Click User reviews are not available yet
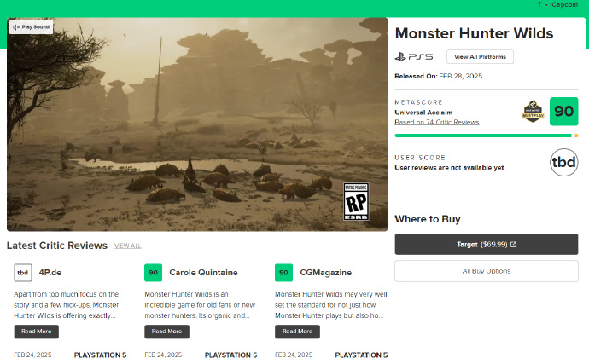589x364 pixels. coord(449,168)
